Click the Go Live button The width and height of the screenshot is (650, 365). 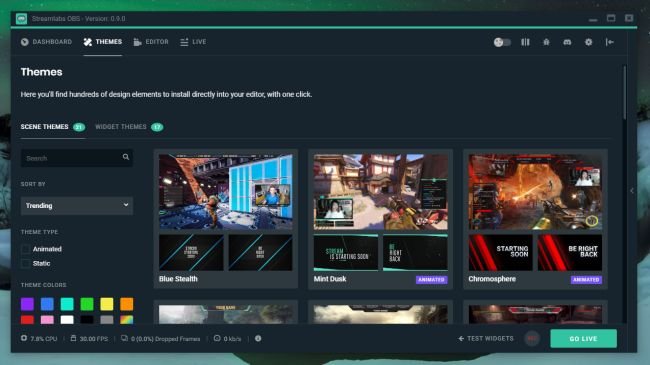[583, 338]
